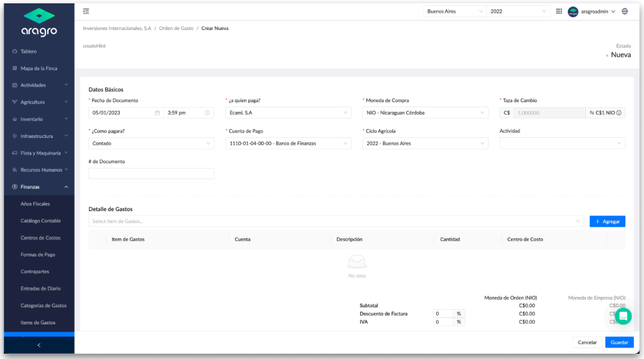Click the Item de Gastos column header

tap(128, 239)
